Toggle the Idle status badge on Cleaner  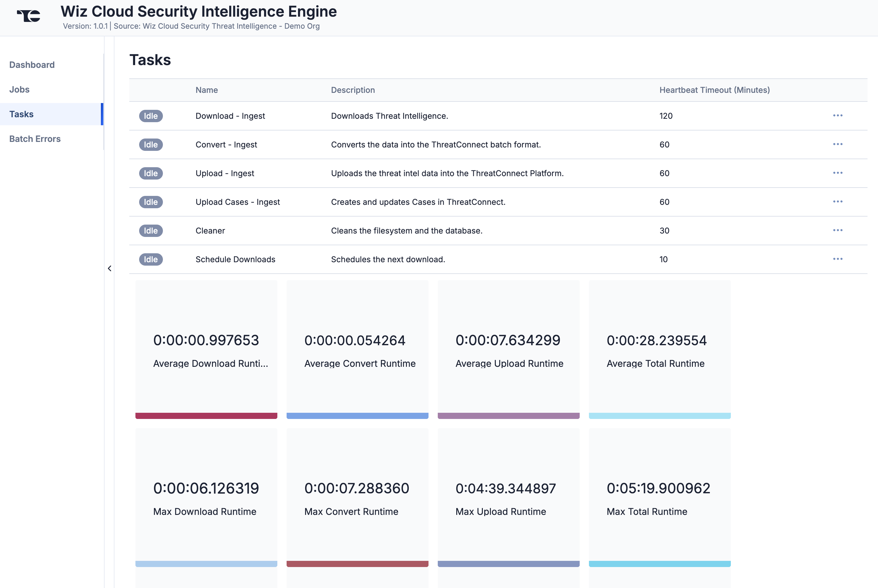coord(151,231)
